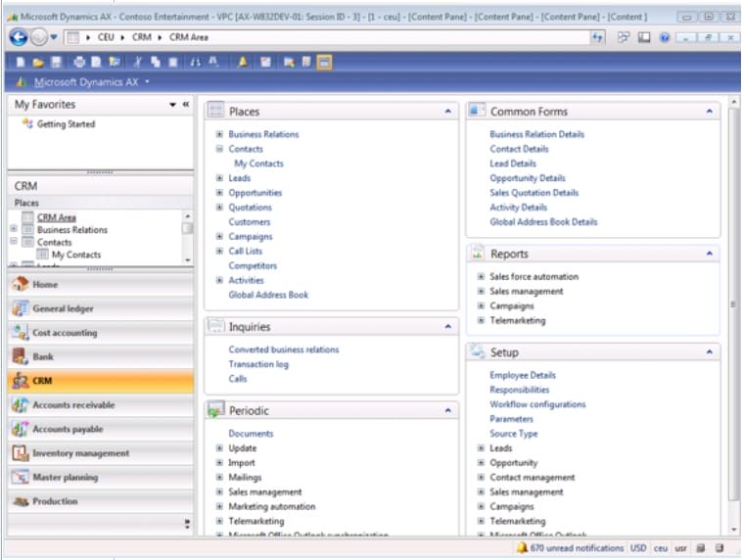Click the Master planning module icon

click(x=20, y=477)
